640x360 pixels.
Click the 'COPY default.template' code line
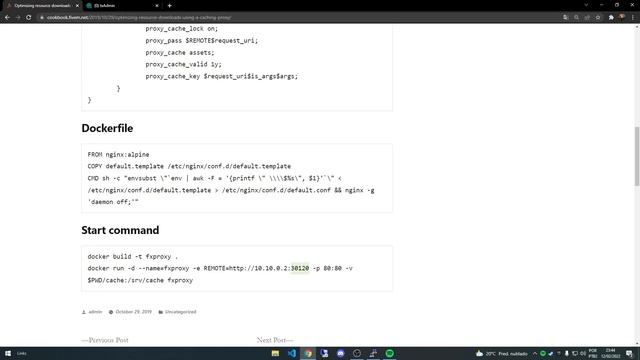pyautogui.click(x=189, y=166)
